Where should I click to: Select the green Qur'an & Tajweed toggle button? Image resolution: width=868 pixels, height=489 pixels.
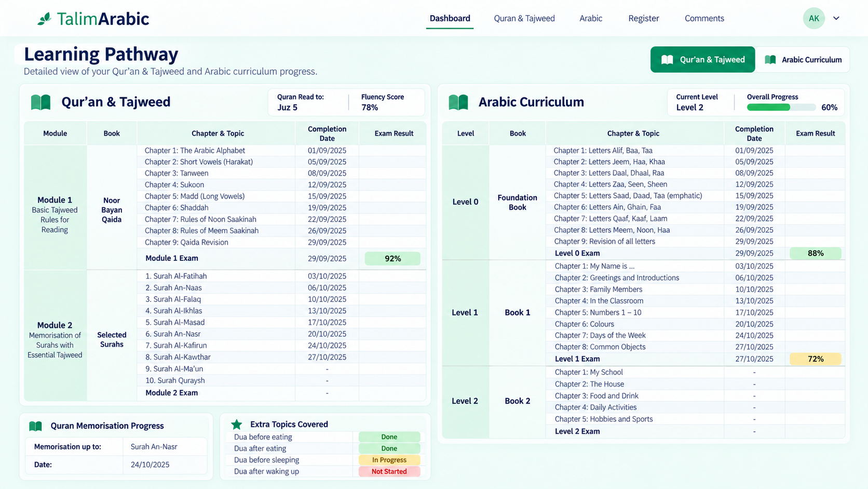pos(703,60)
